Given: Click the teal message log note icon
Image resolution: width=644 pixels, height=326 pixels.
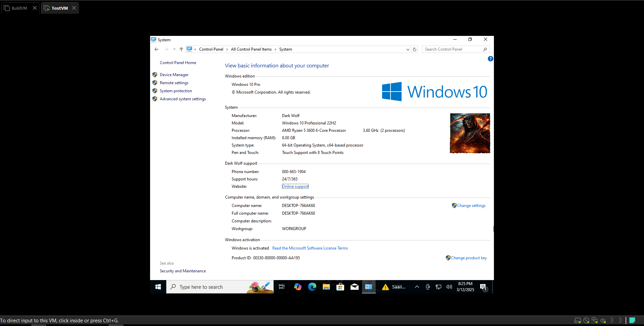Looking at the screenshot, I should point(632,320).
